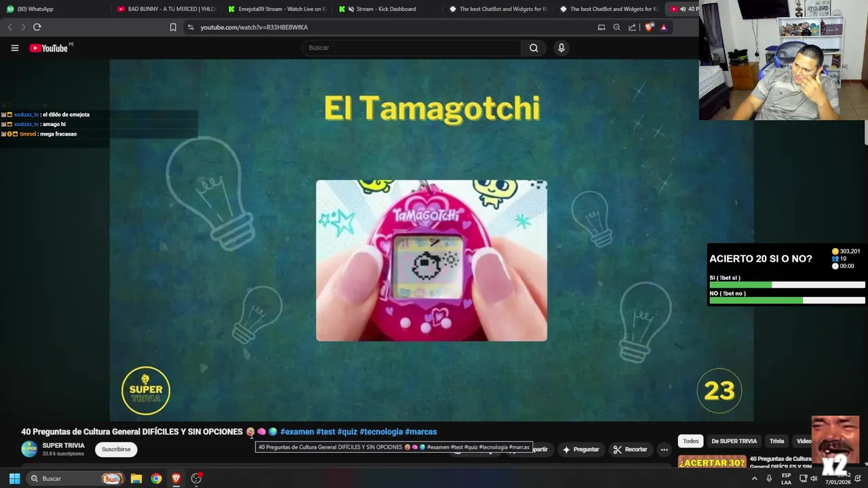Image resolution: width=868 pixels, height=488 pixels.
Task: Go forward with the browser forward arrow
Action: coord(23,27)
